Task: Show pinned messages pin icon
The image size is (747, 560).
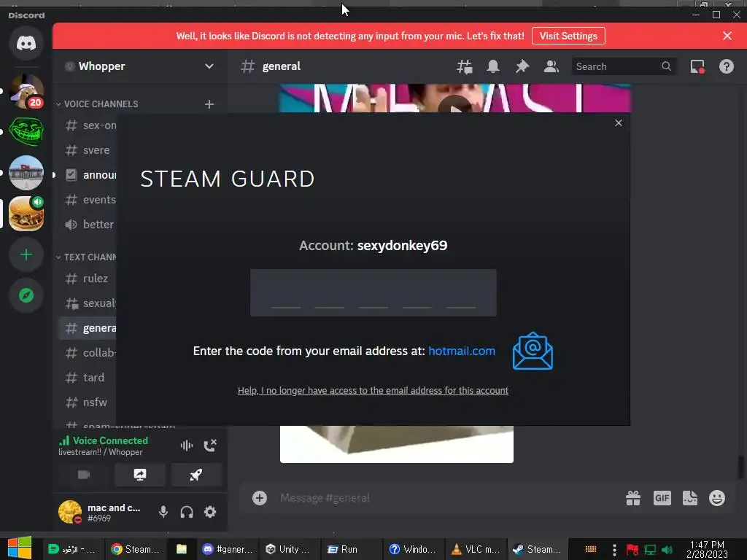Action: tap(522, 66)
